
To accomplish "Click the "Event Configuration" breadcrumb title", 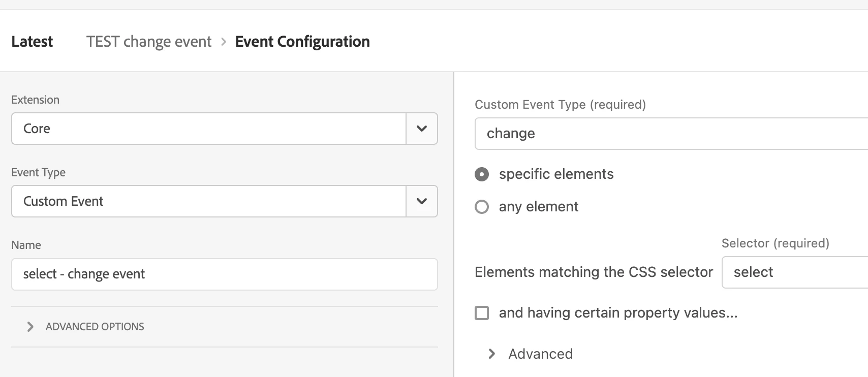I will 302,42.
